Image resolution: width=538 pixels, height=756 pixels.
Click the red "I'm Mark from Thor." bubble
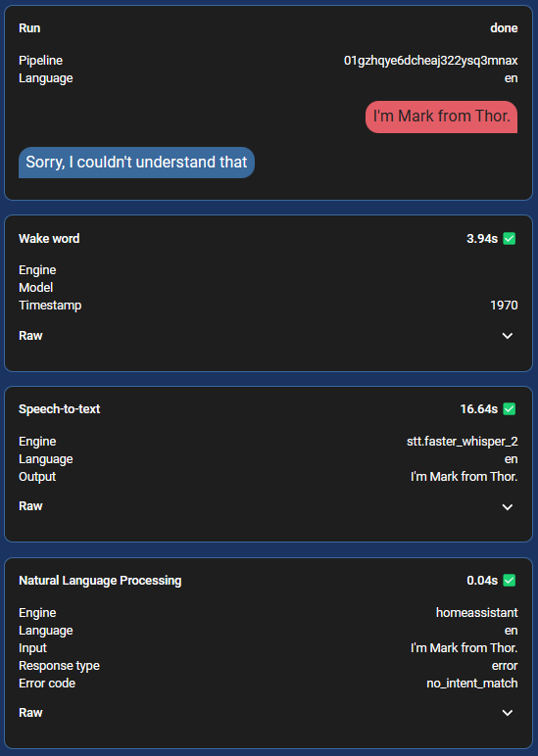coord(441,117)
